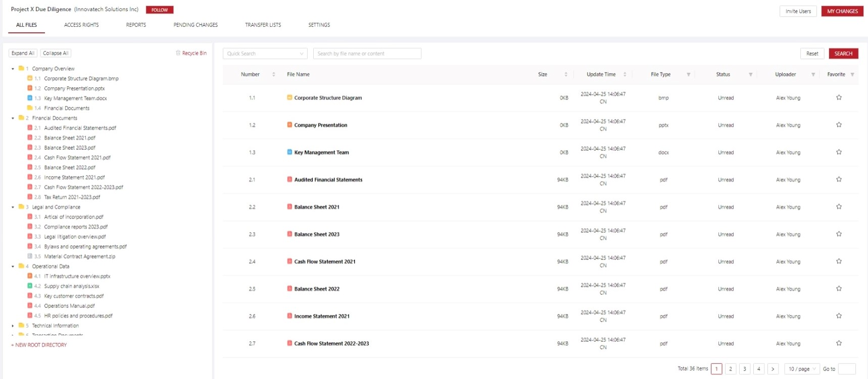Viewport: 868px width, 379px height.
Task: Go to next page arrow
Action: click(773, 369)
